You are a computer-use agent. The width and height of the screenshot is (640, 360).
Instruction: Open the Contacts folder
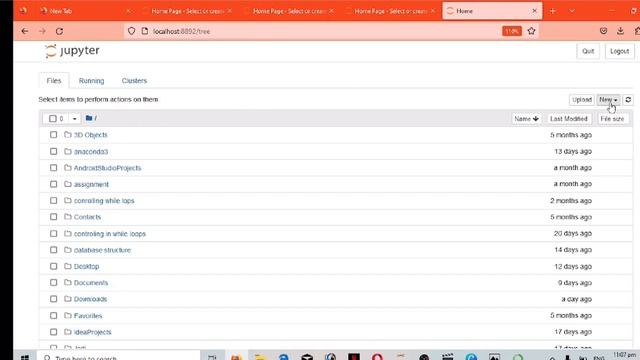(87, 217)
